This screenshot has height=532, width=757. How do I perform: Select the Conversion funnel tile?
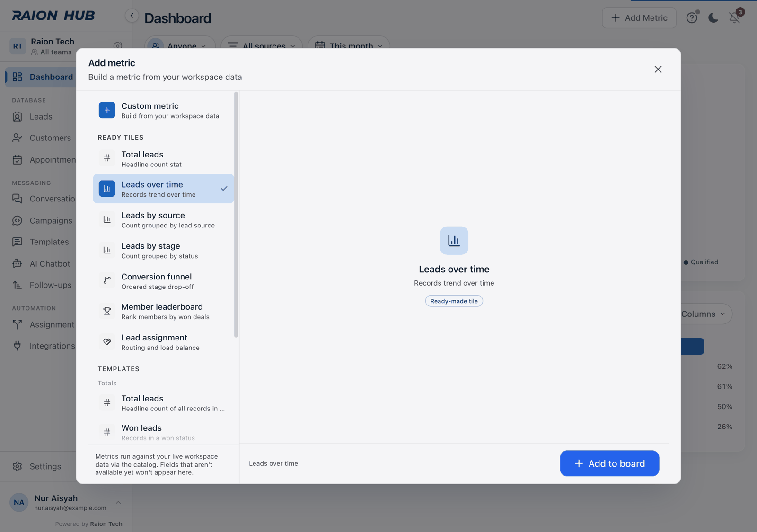[164, 281]
